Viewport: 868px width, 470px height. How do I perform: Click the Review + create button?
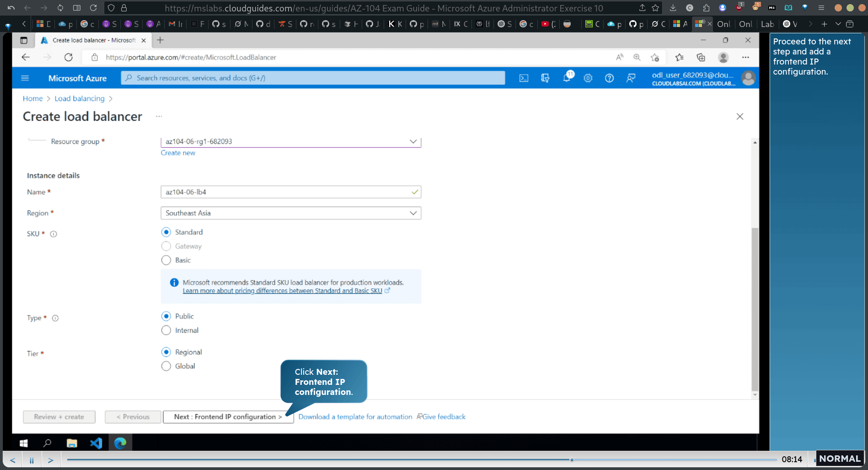(x=59, y=417)
